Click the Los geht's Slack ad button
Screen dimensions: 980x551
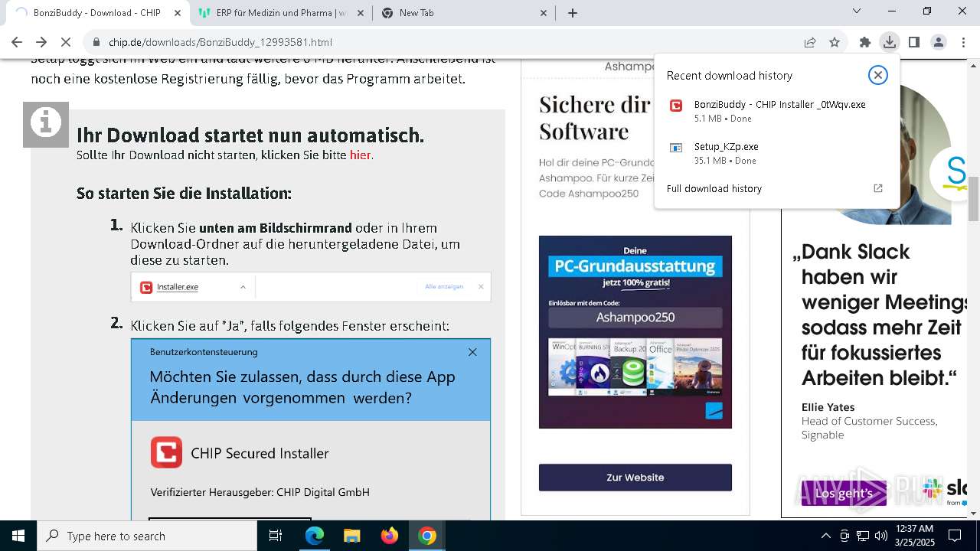click(844, 493)
